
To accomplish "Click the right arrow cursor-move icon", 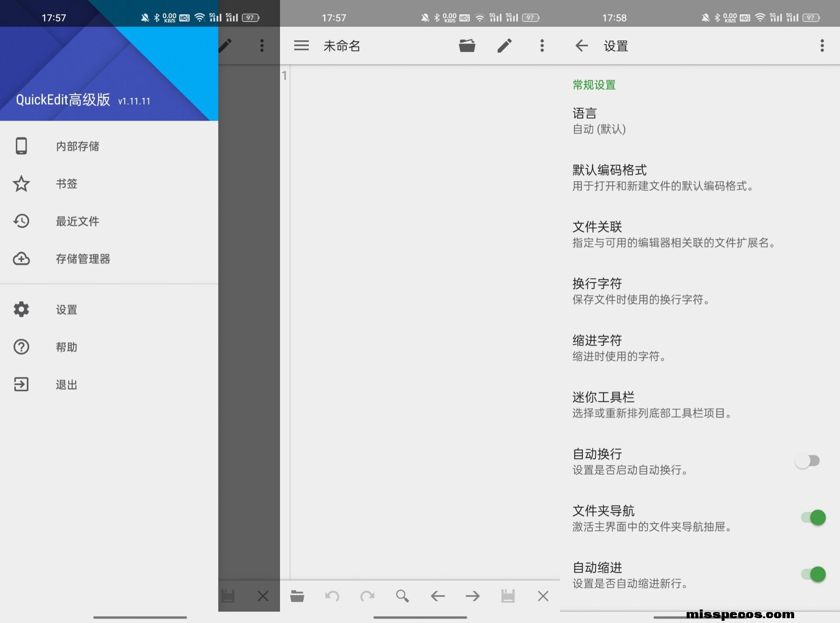I will pos(472,596).
